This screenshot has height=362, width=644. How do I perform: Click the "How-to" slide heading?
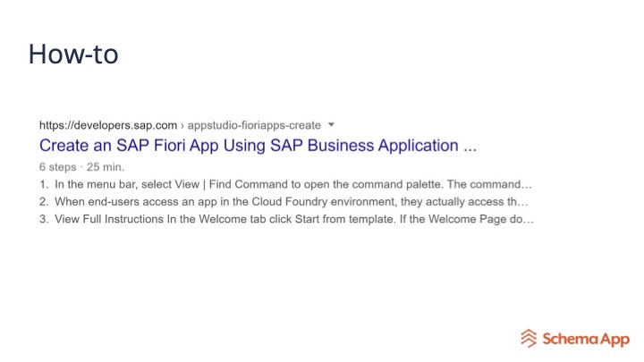tap(73, 55)
